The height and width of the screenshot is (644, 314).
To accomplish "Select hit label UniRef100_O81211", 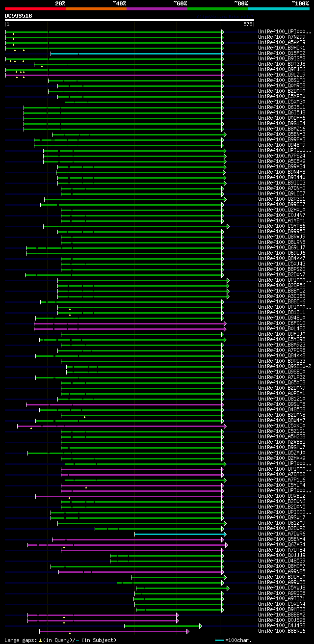I will (282, 313).
